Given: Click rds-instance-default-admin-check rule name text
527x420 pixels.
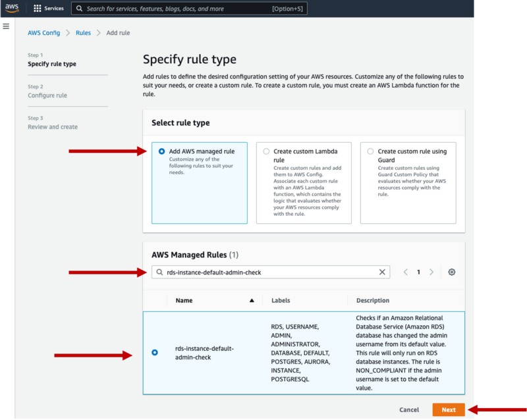Looking at the screenshot, I should click(x=204, y=353).
